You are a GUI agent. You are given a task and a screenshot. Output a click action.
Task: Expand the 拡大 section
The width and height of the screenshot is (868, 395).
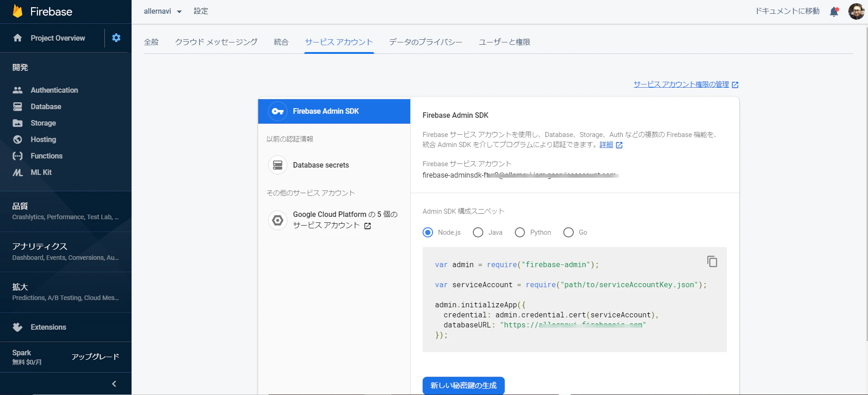click(66, 292)
